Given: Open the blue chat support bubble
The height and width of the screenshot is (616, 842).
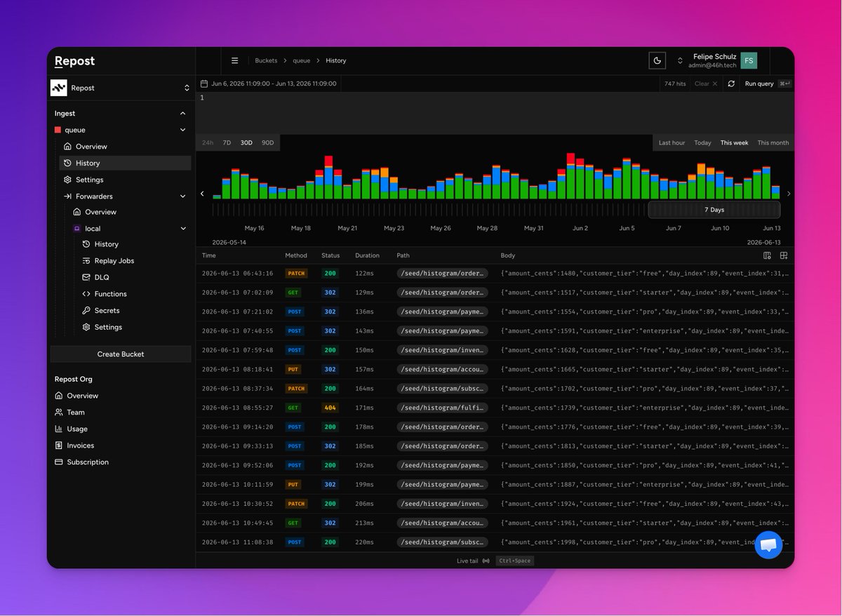Looking at the screenshot, I should click(768, 544).
